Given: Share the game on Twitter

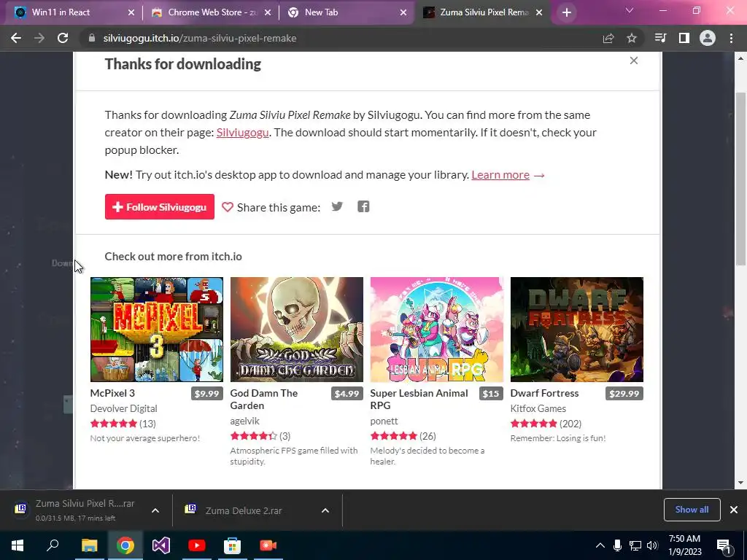Looking at the screenshot, I should [337, 206].
